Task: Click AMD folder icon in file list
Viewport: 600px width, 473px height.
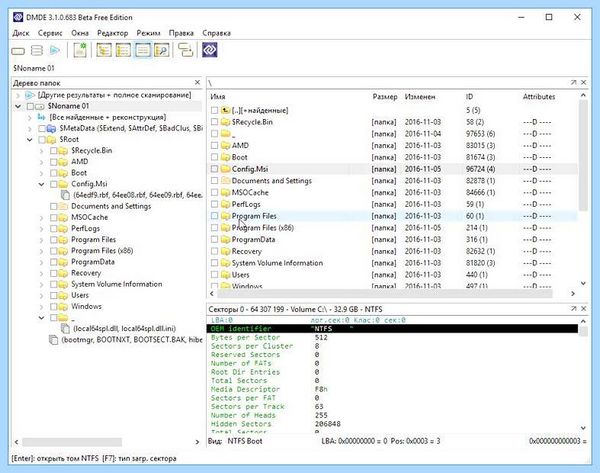Action: [x=226, y=145]
